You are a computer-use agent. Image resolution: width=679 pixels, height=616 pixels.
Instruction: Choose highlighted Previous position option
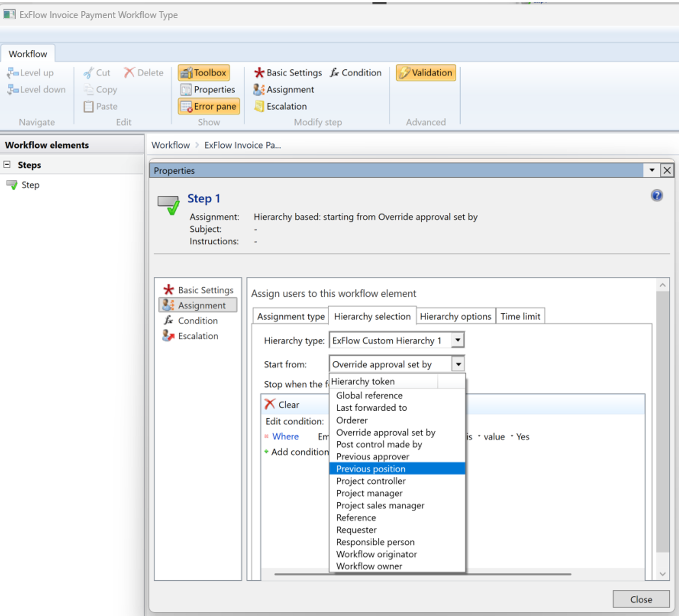tap(397, 469)
